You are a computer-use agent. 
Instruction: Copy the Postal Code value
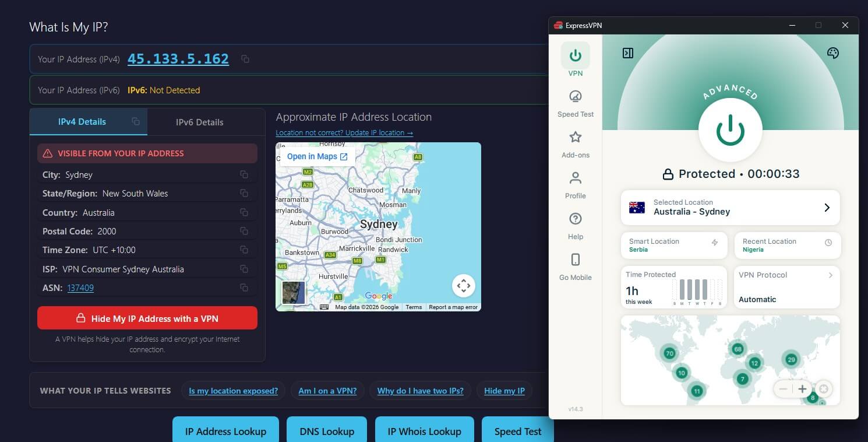coord(244,231)
